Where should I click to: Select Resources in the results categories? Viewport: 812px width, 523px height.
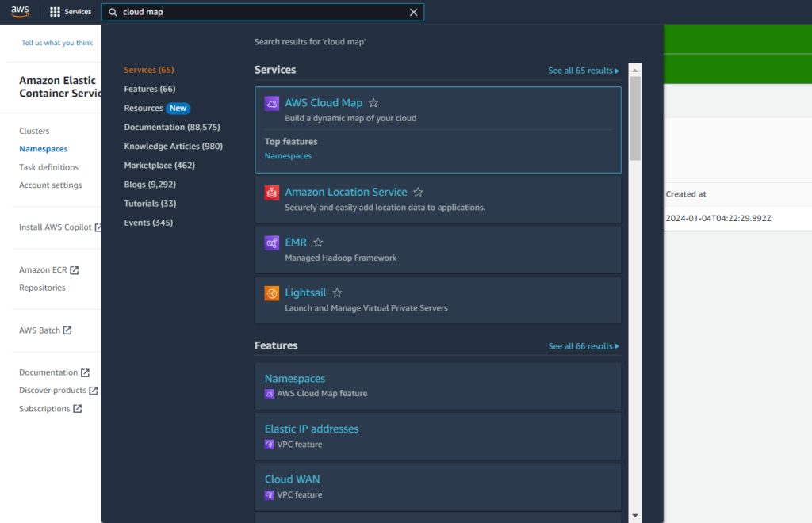143,108
